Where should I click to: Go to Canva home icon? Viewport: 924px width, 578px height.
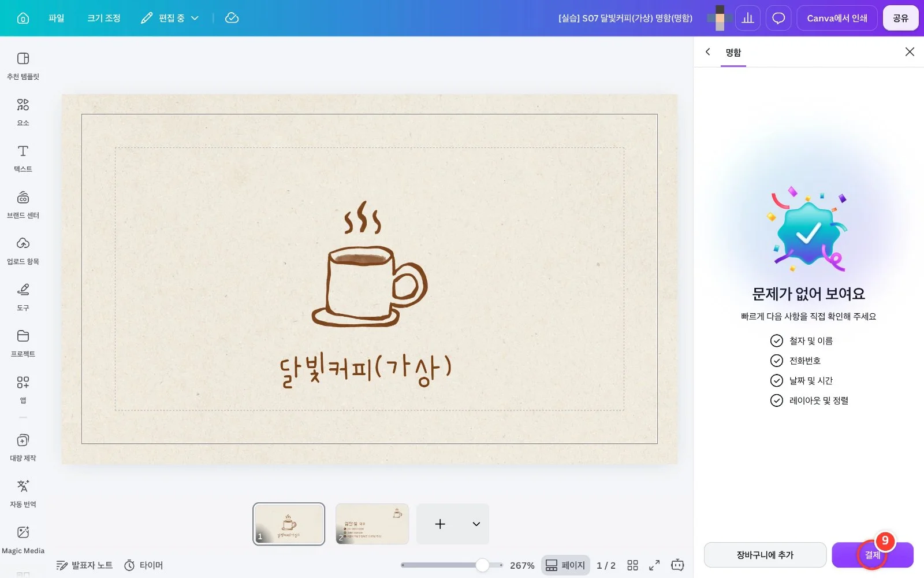pos(23,18)
